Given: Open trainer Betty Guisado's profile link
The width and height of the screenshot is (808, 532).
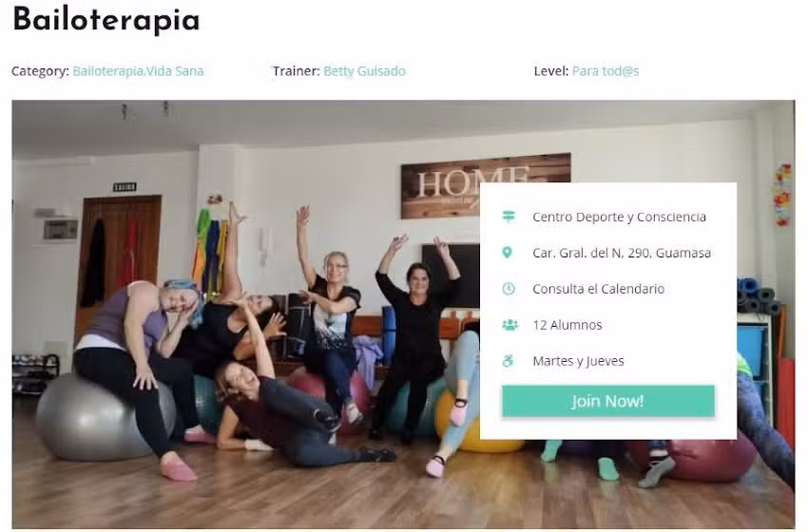Looking at the screenshot, I should (364, 71).
